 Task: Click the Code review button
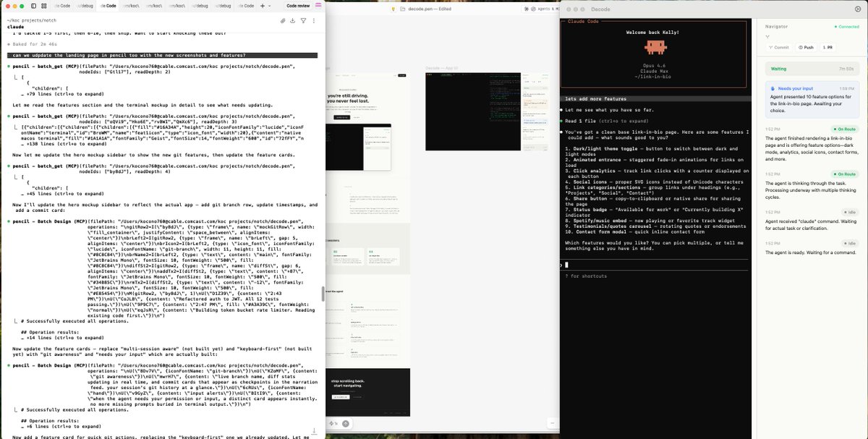click(298, 5)
